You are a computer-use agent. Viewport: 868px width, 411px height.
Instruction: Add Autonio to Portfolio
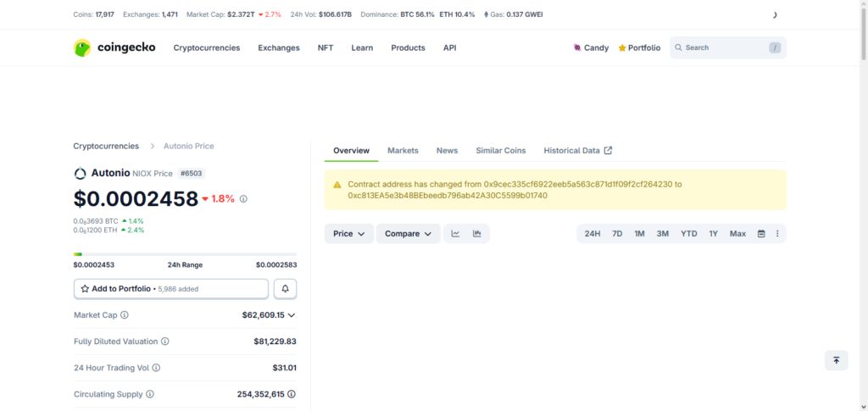click(171, 289)
